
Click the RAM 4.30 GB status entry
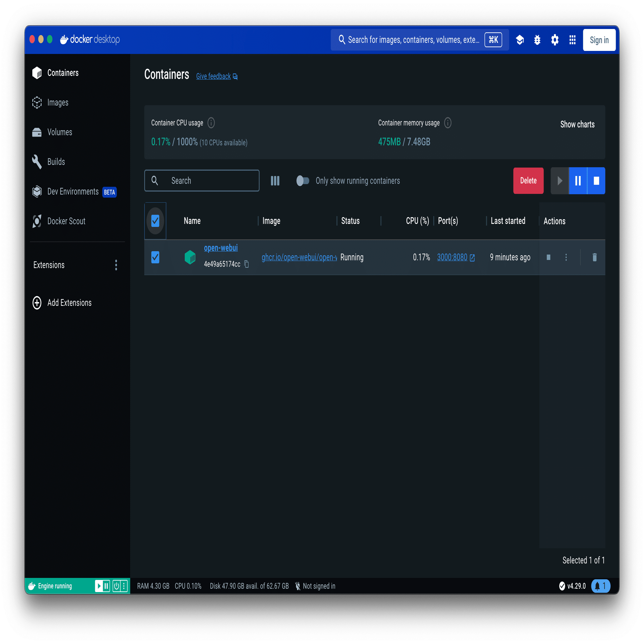click(x=153, y=586)
